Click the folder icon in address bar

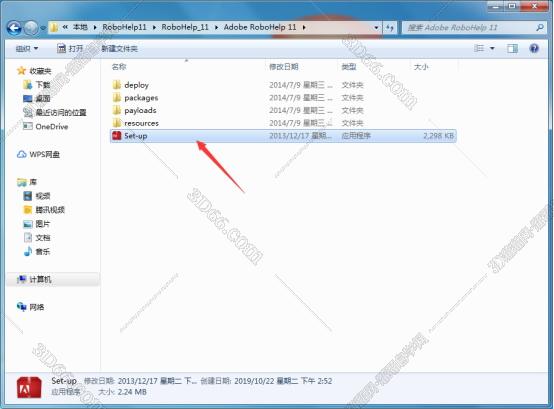(54, 27)
